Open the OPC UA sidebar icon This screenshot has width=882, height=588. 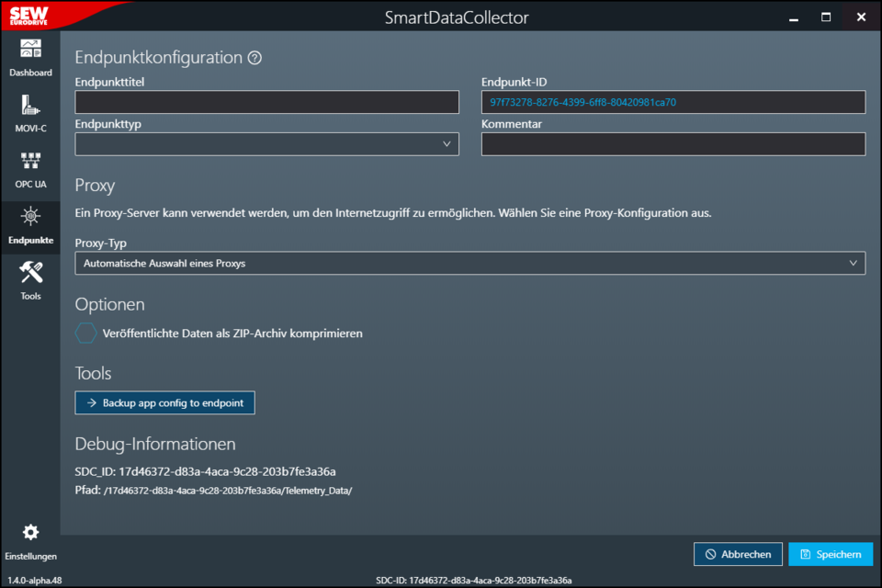[x=30, y=163]
